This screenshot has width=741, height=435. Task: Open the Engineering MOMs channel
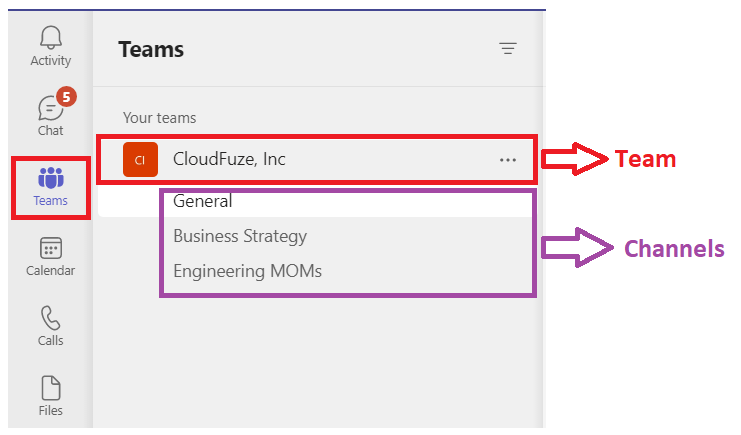(247, 271)
